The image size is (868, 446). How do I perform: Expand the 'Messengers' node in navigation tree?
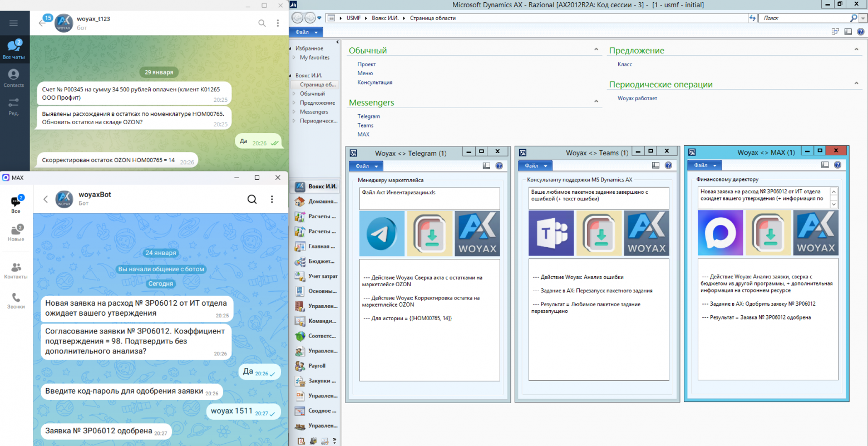click(x=294, y=112)
